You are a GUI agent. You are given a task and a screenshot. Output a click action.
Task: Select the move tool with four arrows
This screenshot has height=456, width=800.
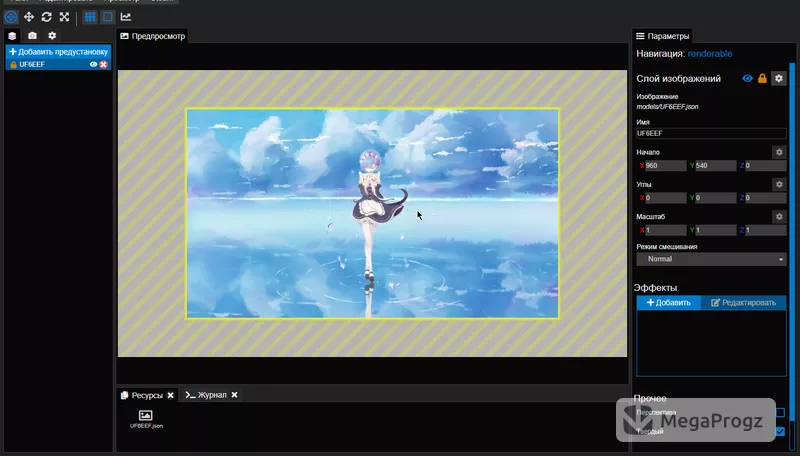click(x=29, y=17)
